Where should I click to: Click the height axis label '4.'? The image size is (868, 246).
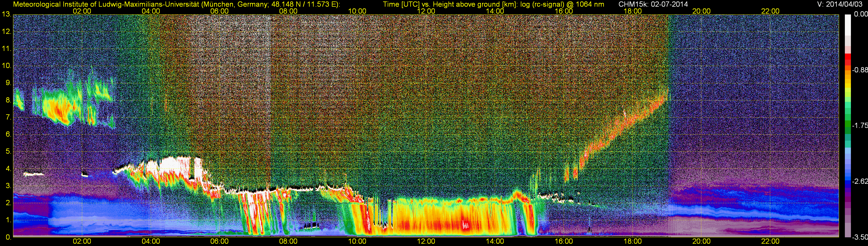pyautogui.click(x=8, y=169)
